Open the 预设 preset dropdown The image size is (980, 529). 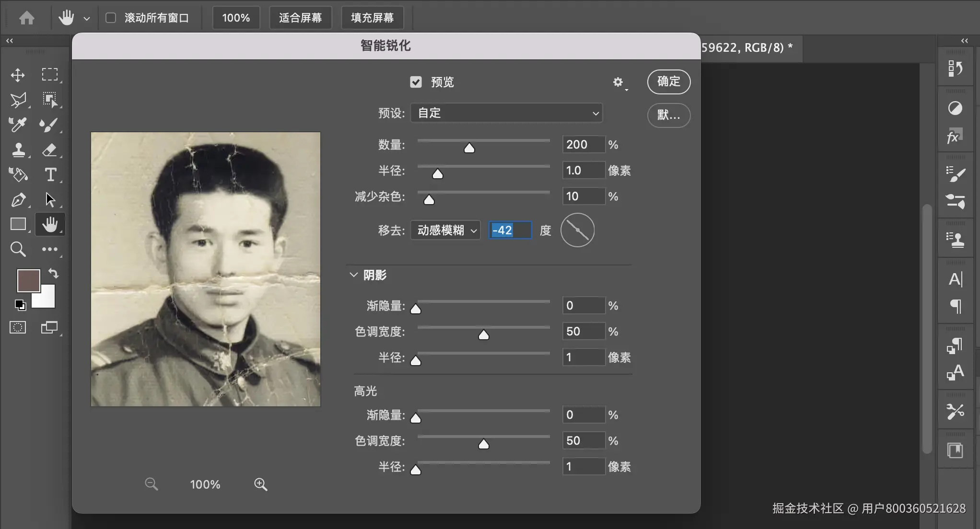coord(506,113)
